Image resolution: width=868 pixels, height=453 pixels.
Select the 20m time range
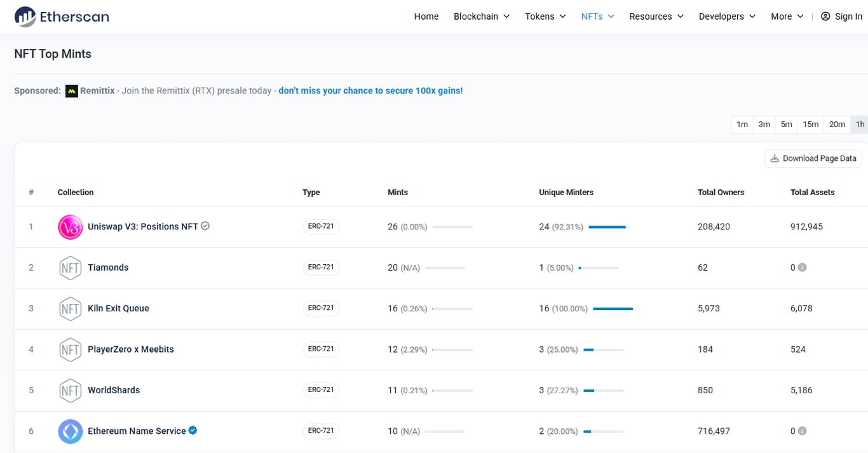837,125
